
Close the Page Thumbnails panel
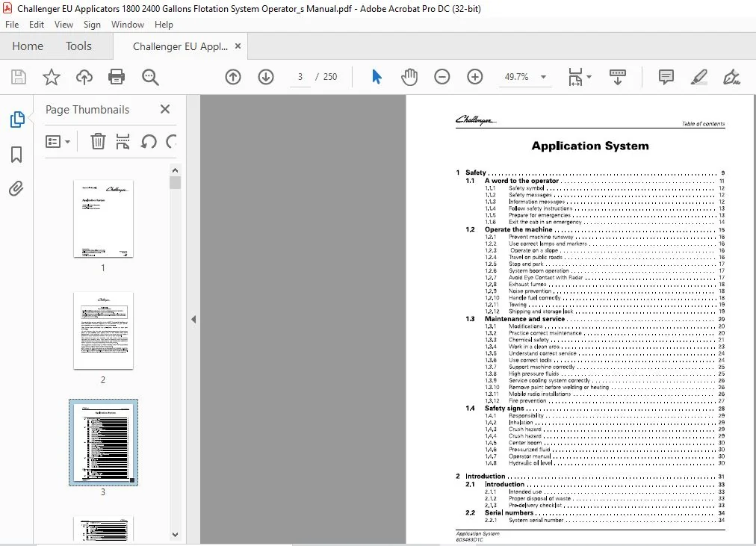point(165,109)
